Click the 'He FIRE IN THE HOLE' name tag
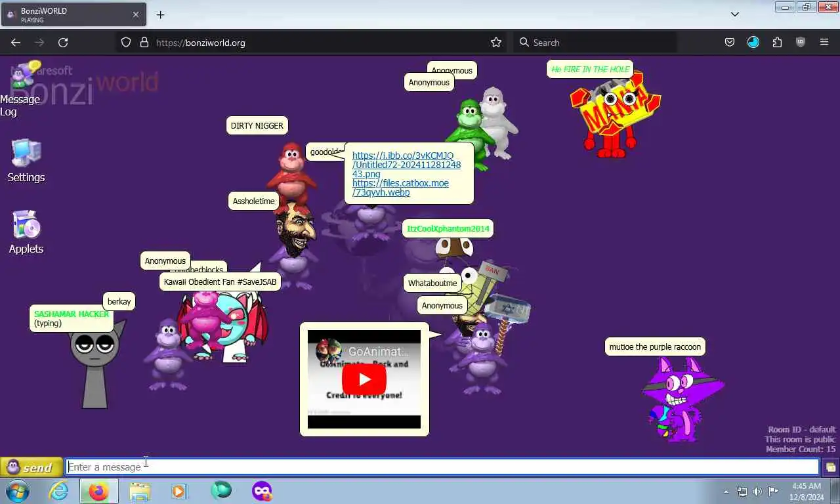Screen dimensions: 840x504 tap(590, 69)
